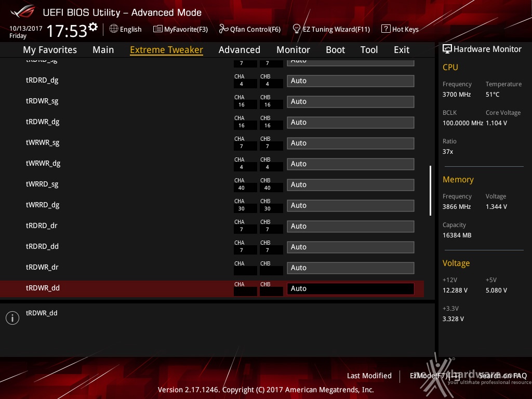532x399 pixels.
Task: Click the tWRRD_sg CHA value 40
Action: pyautogui.click(x=242, y=188)
